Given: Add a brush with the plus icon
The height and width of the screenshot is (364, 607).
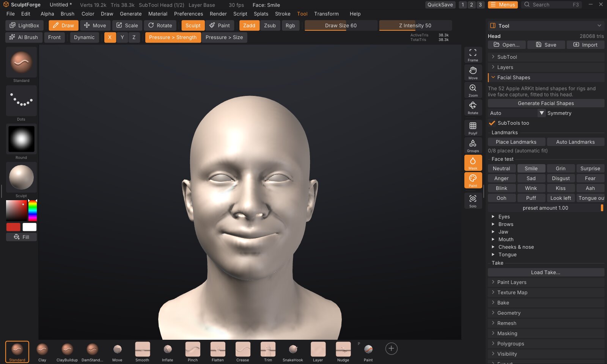Looking at the screenshot, I should click(x=391, y=348).
